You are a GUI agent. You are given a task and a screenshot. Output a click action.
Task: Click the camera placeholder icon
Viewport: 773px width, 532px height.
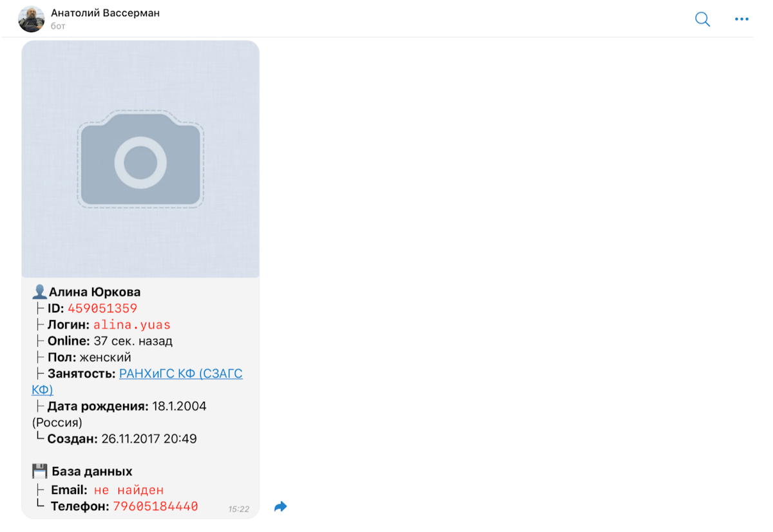(x=140, y=160)
